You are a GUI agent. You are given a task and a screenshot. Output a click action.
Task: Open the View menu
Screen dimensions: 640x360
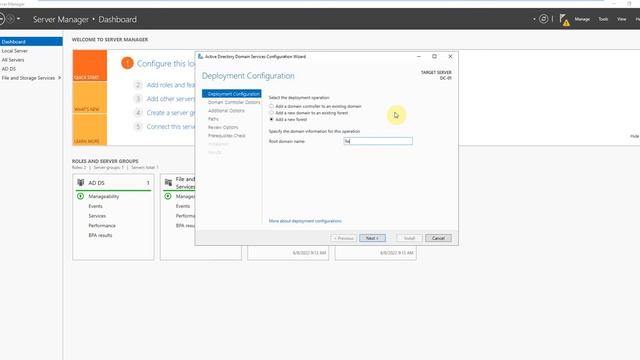tap(621, 19)
